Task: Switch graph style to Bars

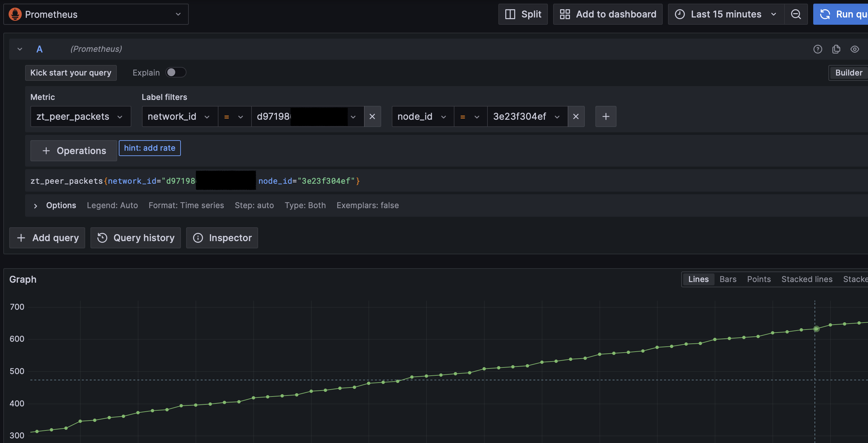Action: (728, 279)
